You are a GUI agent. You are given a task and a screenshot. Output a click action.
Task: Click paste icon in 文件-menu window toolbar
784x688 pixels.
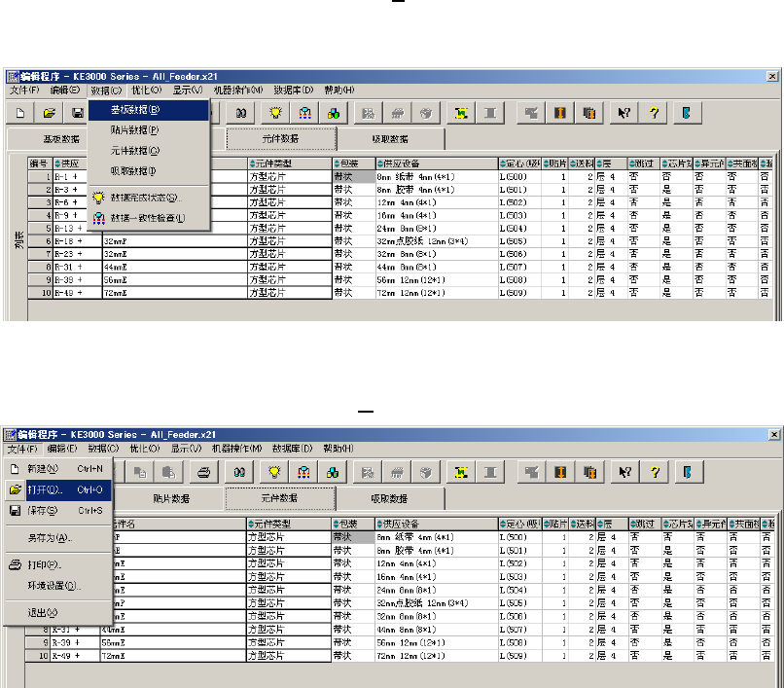pyautogui.click(x=169, y=472)
